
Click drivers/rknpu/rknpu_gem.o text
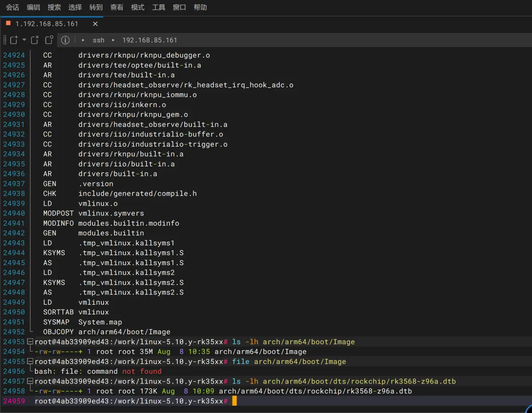133,115
